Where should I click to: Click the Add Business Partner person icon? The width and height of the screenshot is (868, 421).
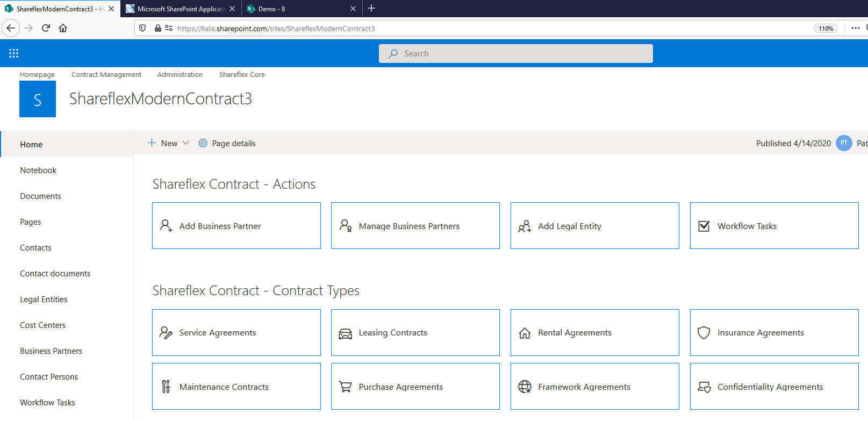click(166, 226)
